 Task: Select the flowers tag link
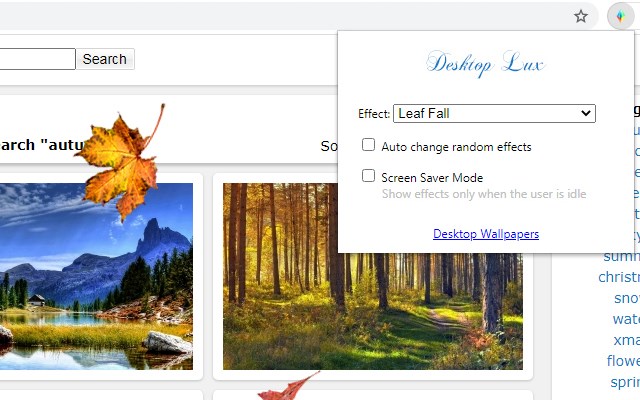pyautogui.click(x=623, y=361)
